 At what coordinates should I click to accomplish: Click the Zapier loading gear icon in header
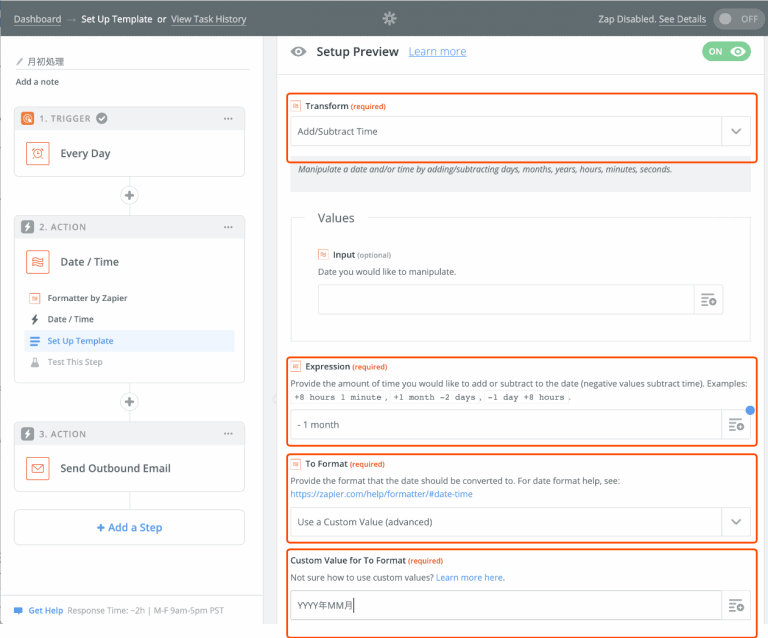pos(390,18)
